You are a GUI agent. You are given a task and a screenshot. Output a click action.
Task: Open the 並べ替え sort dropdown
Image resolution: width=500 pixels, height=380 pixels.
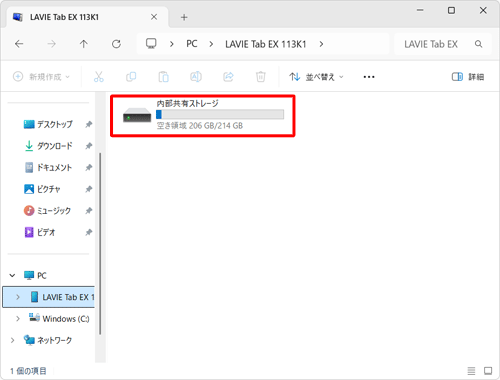point(316,77)
